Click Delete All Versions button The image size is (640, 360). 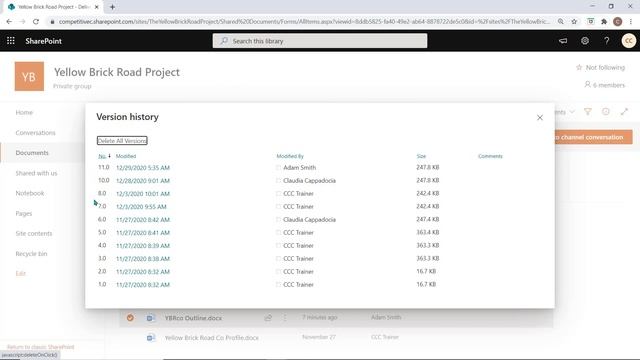tap(122, 141)
